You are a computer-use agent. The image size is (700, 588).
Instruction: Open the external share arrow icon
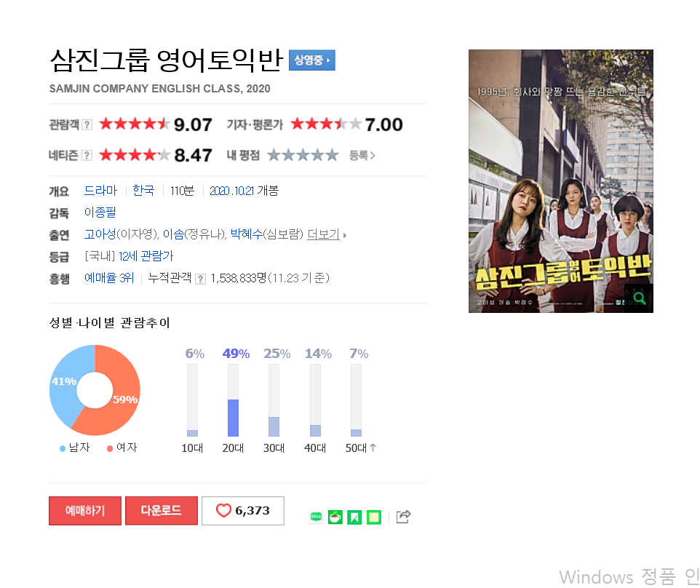[403, 517]
